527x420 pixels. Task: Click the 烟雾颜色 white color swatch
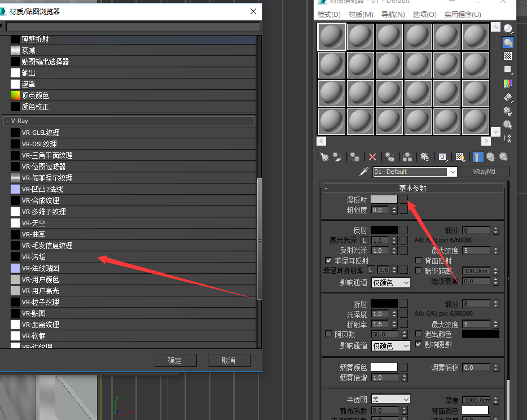coord(384,367)
